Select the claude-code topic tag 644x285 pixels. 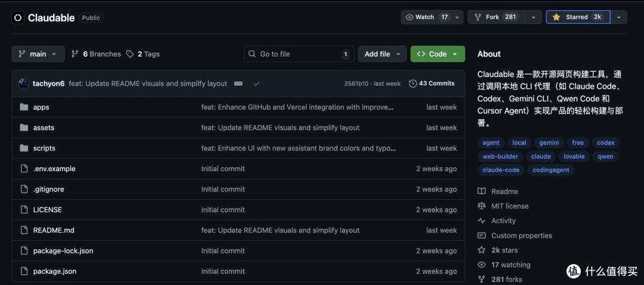point(501,170)
